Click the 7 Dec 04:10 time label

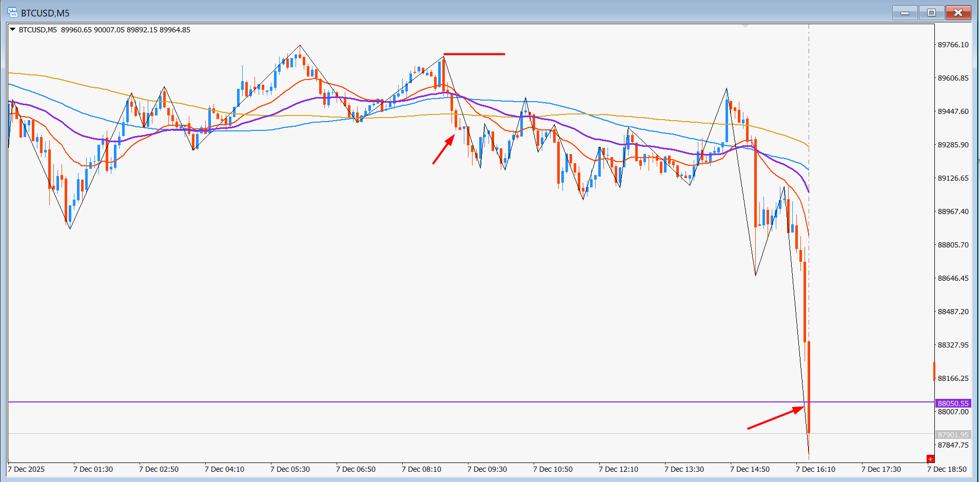pyautogui.click(x=225, y=469)
